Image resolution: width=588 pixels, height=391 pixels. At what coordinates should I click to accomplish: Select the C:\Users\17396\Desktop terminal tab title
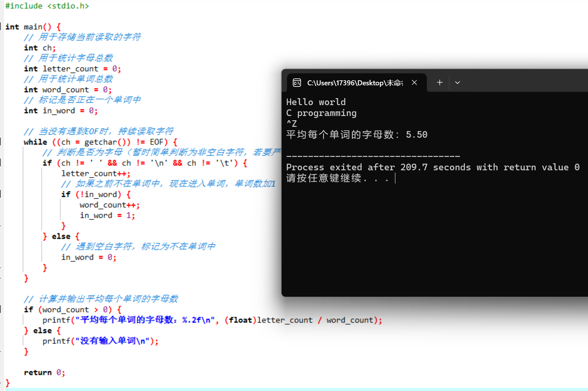click(x=355, y=83)
